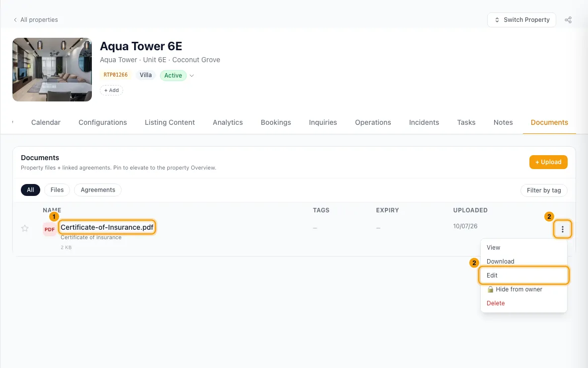This screenshot has width=588, height=368.
Task: Click the share icon near Switch Property
Action: pos(568,20)
